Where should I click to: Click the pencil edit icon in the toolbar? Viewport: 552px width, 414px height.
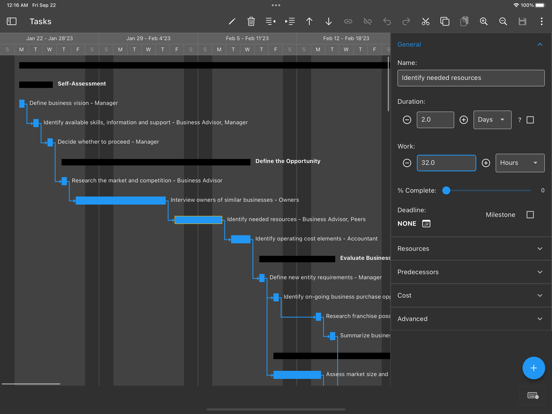pyautogui.click(x=232, y=21)
